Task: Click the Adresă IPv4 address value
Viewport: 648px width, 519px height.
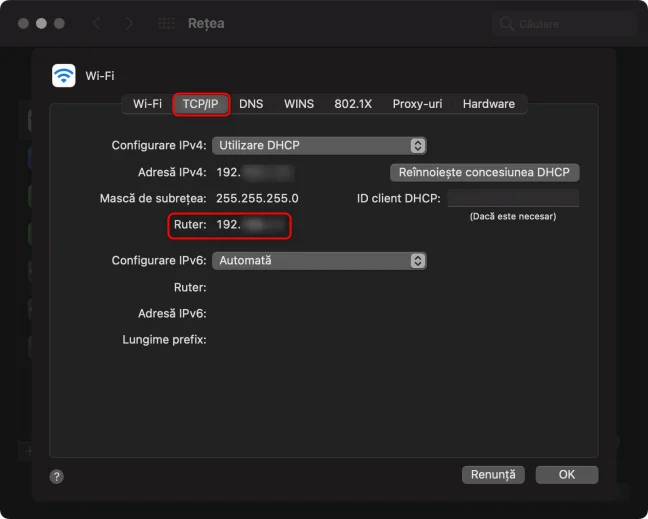Action: (255, 172)
